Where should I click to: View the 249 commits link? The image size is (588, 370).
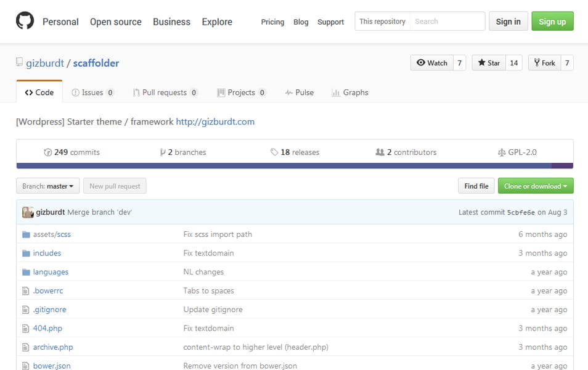tap(72, 152)
